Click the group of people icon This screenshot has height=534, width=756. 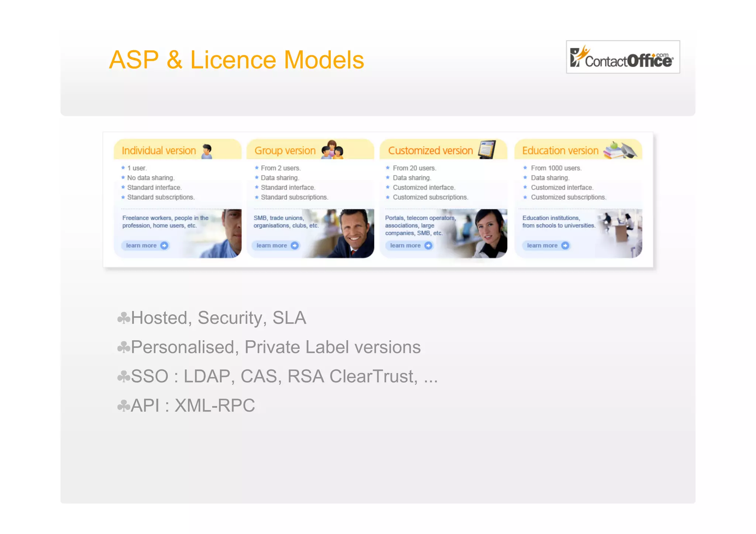[332, 150]
